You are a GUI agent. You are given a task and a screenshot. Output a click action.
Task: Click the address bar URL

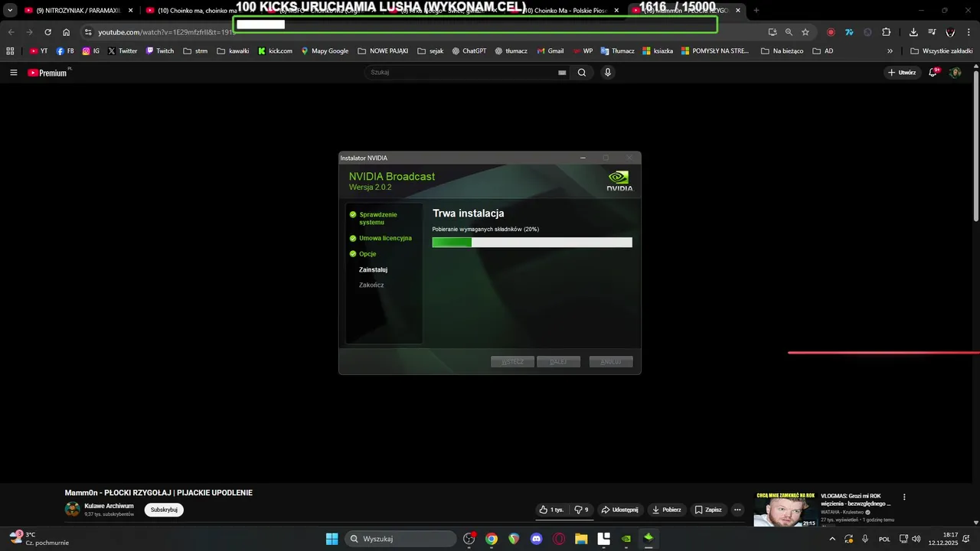click(166, 32)
